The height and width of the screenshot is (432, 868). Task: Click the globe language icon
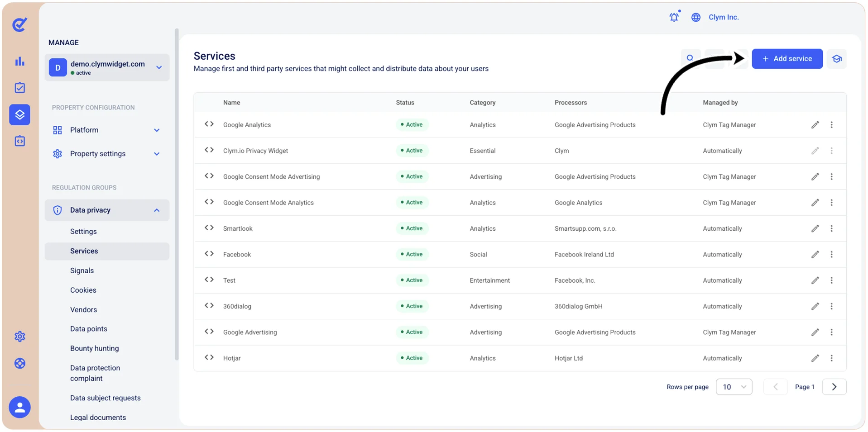click(x=696, y=17)
